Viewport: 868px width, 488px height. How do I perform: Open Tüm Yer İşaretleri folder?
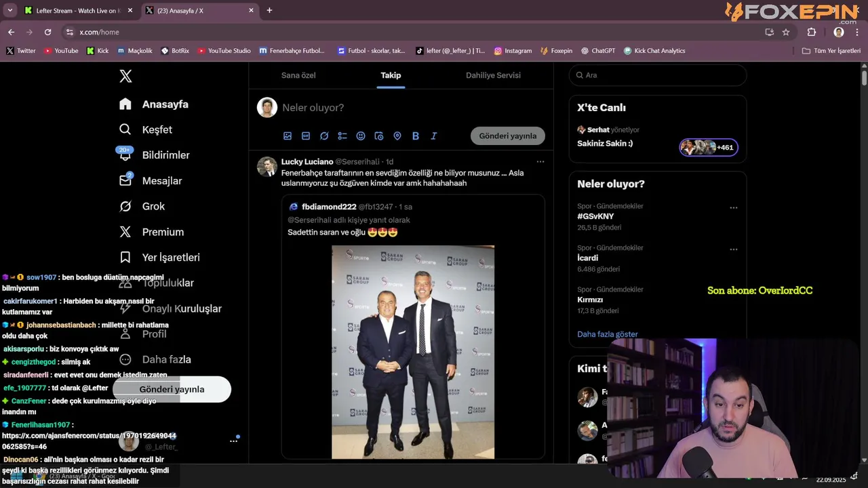click(x=831, y=51)
